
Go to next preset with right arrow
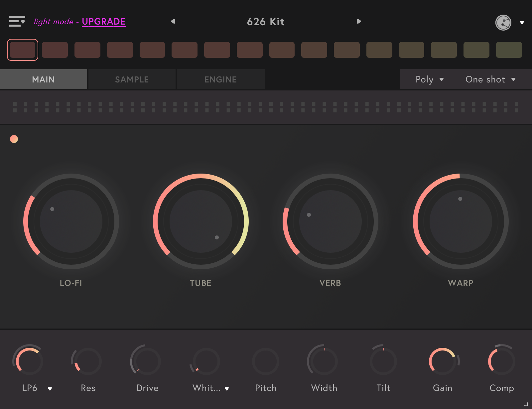359,21
